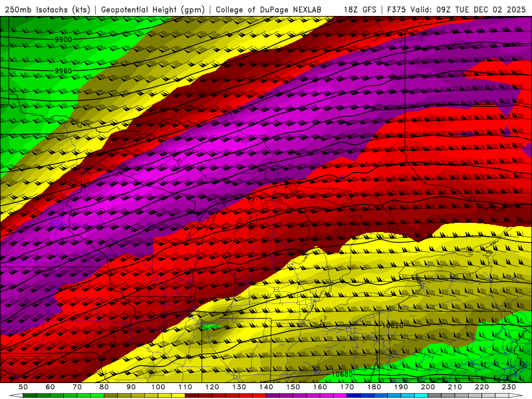Viewport: 532px width, 399px height.
Task: Click the 'F375 Valid: 09Z TUE DEC 02 2025' text
Action: [x=456, y=10]
